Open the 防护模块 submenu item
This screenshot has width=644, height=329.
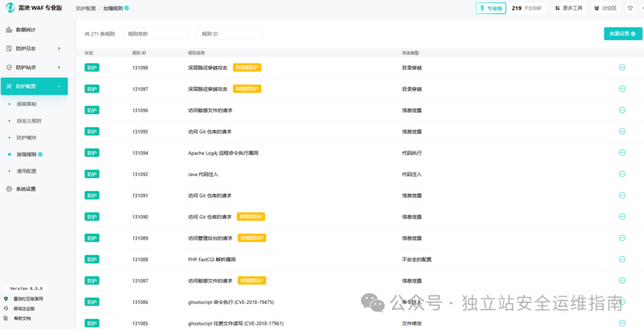(x=26, y=138)
